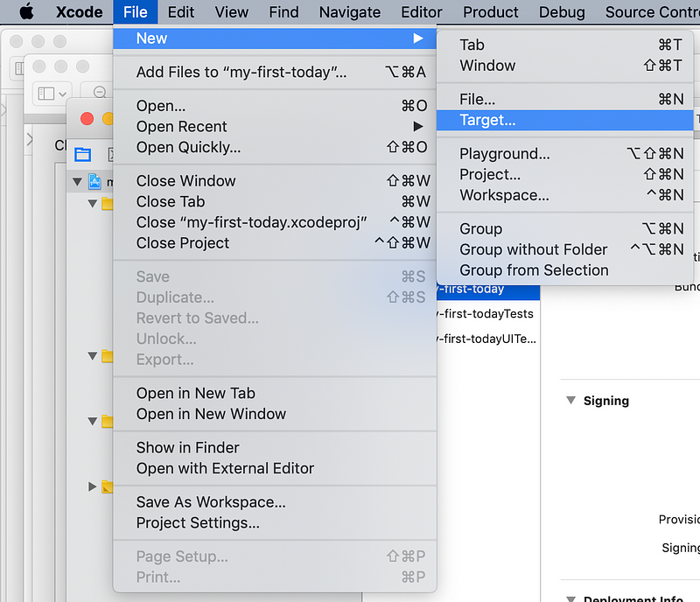
Task: Click the red close button of Xcode window
Action: click(87, 119)
